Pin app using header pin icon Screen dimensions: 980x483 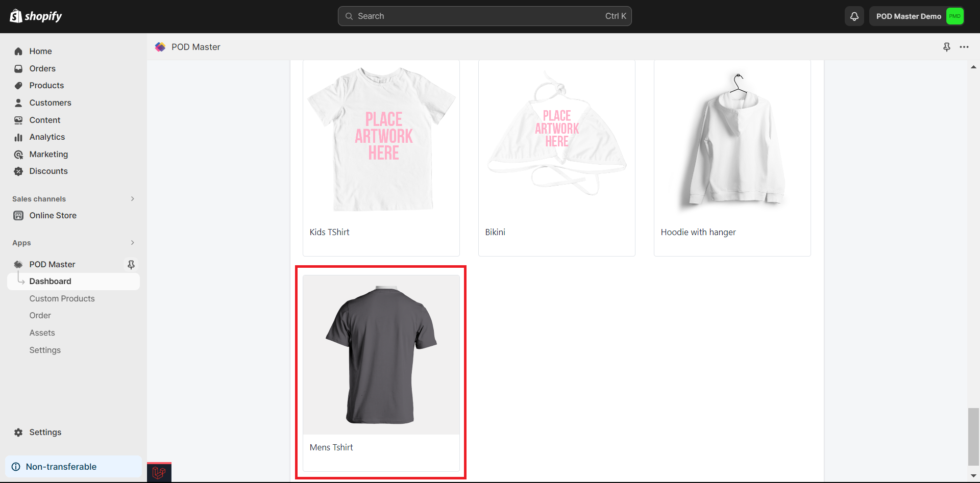pos(947,47)
